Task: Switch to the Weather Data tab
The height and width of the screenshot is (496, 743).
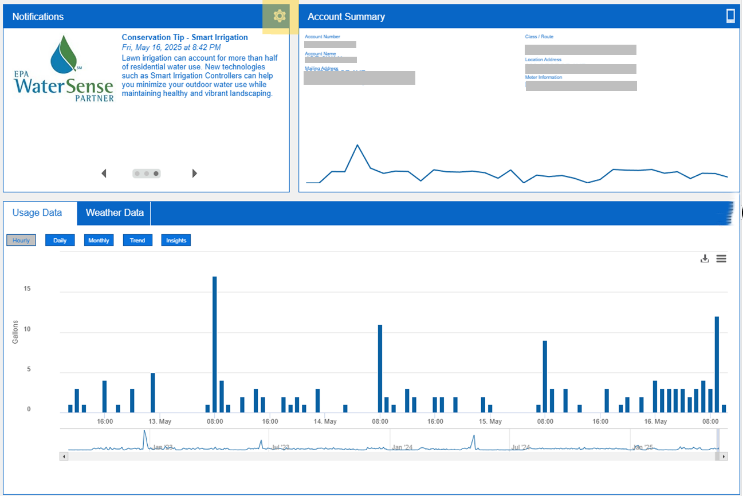Action: tap(115, 213)
